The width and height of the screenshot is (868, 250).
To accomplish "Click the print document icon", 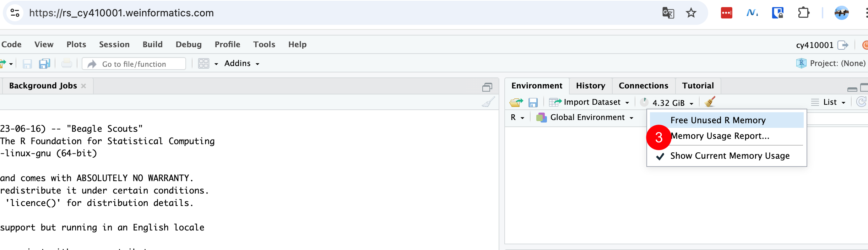I will [x=66, y=64].
